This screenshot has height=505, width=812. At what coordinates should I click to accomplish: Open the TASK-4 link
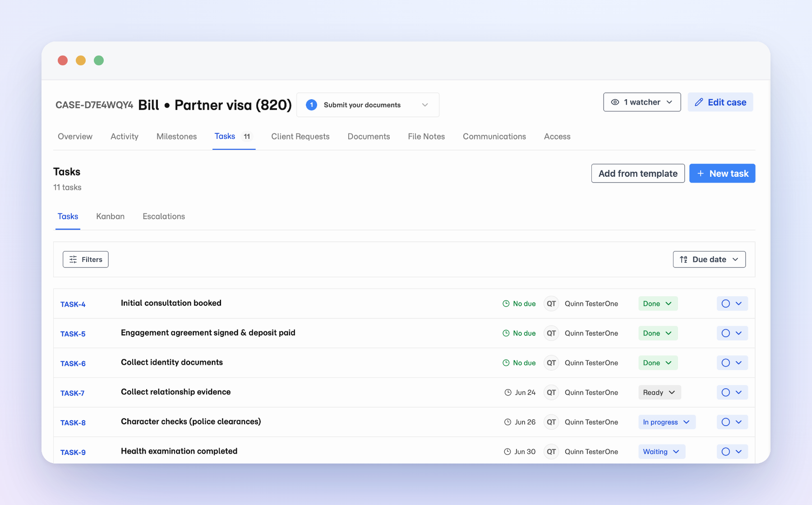(x=73, y=304)
